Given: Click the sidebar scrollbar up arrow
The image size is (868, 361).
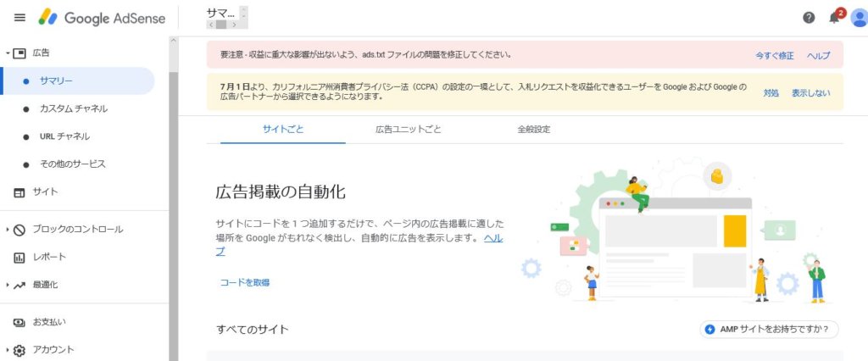Looking at the screenshot, I should [x=174, y=41].
